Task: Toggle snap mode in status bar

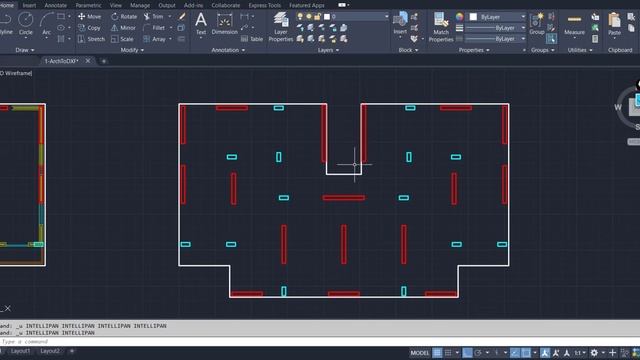Action: click(x=448, y=353)
